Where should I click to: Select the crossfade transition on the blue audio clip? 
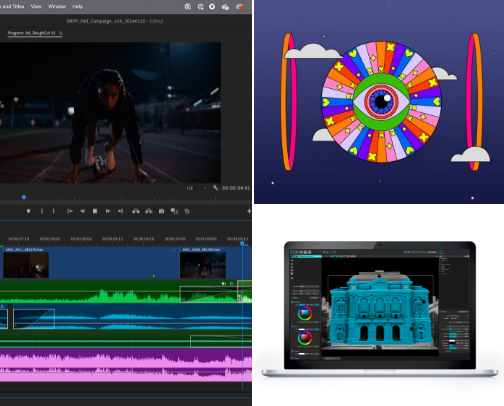[34, 319]
